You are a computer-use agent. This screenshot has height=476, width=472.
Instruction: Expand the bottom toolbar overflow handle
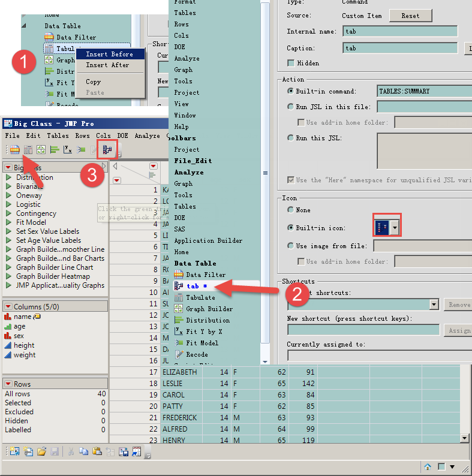pyautogui.click(x=148, y=453)
